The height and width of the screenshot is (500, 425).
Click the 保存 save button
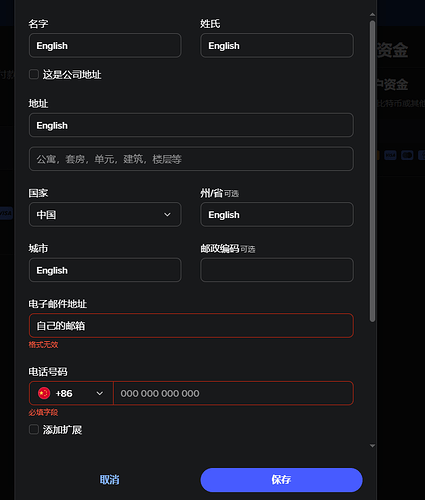[x=281, y=480]
